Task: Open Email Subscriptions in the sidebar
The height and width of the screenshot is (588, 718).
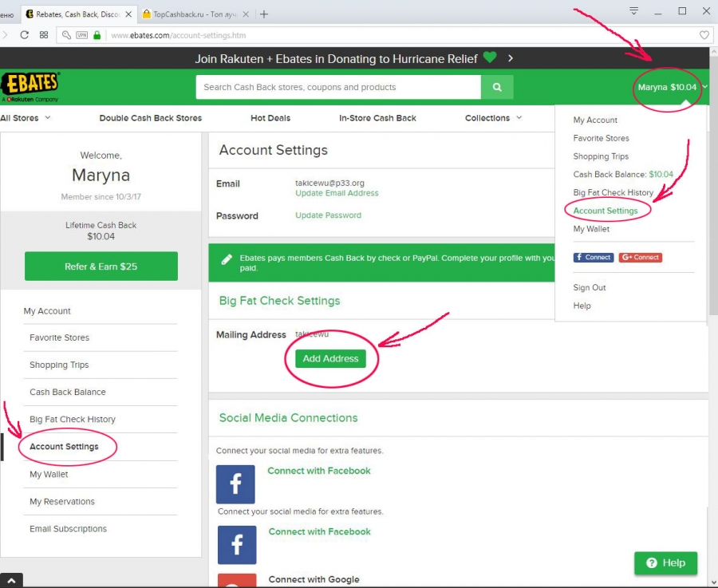Action: coord(68,529)
